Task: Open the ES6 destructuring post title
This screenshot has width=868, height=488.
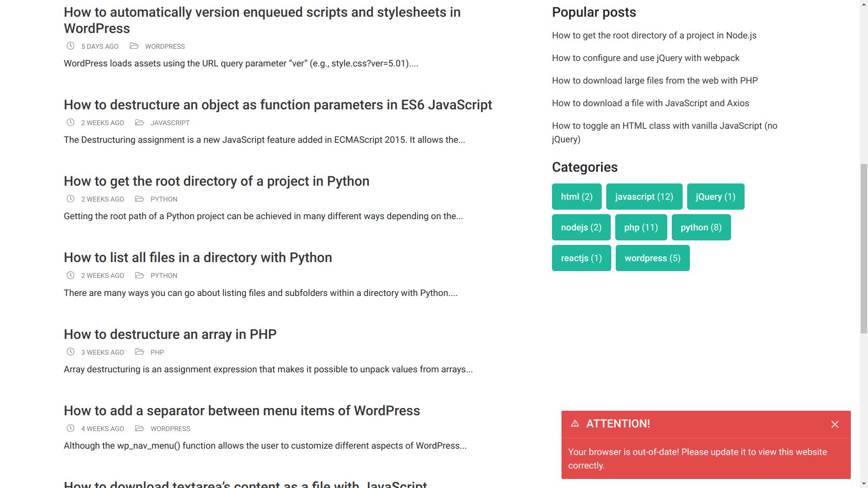Action: (x=278, y=104)
